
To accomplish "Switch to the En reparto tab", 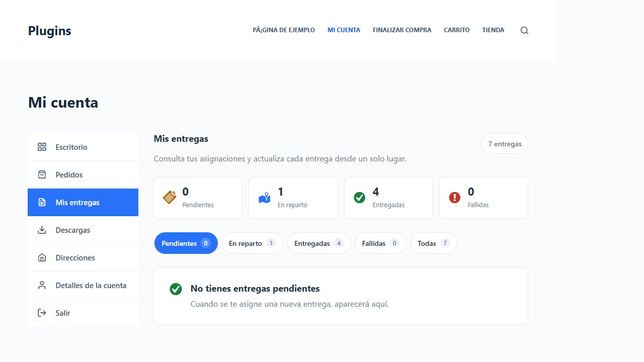I will click(253, 243).
